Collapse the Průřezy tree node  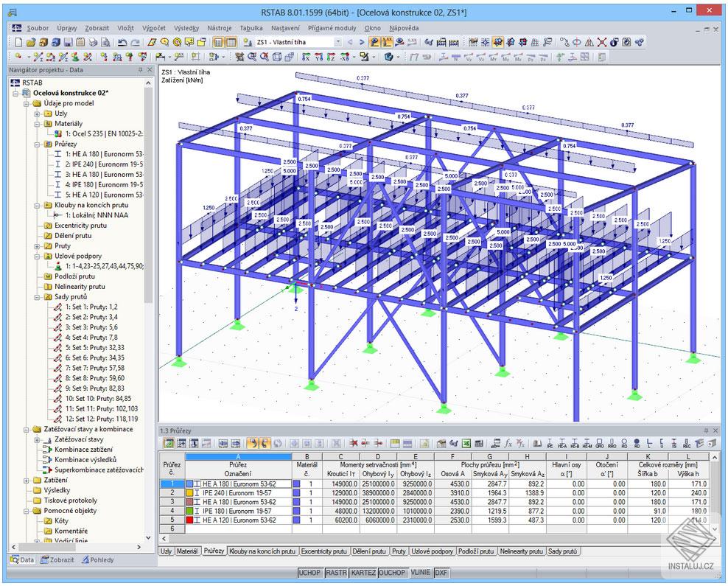click(37, 144)
